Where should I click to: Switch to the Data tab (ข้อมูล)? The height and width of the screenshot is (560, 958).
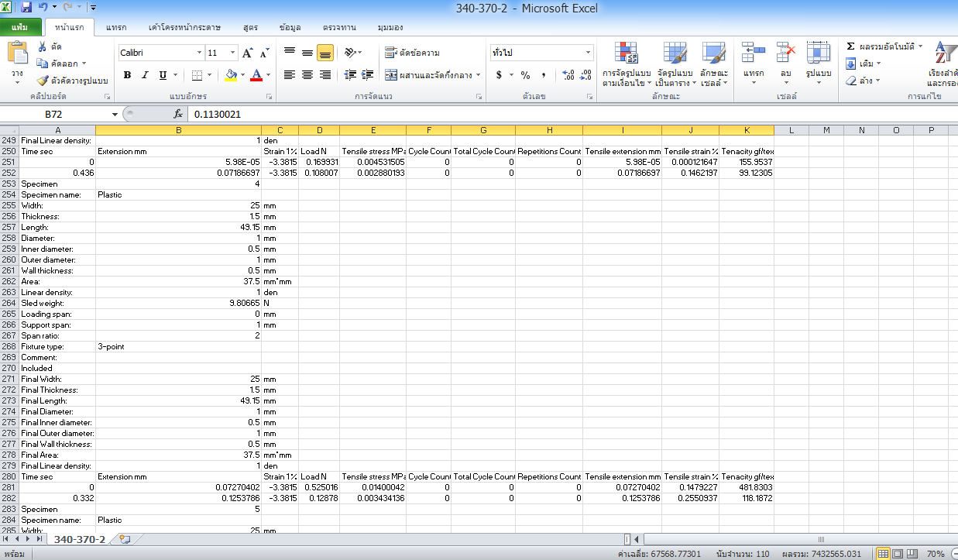pos(290,27)
